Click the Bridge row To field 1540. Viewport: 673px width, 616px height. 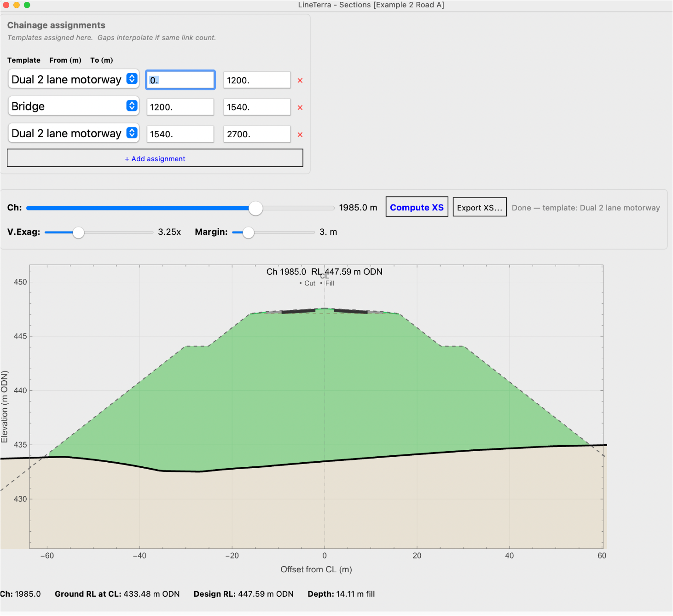point(257,107)
